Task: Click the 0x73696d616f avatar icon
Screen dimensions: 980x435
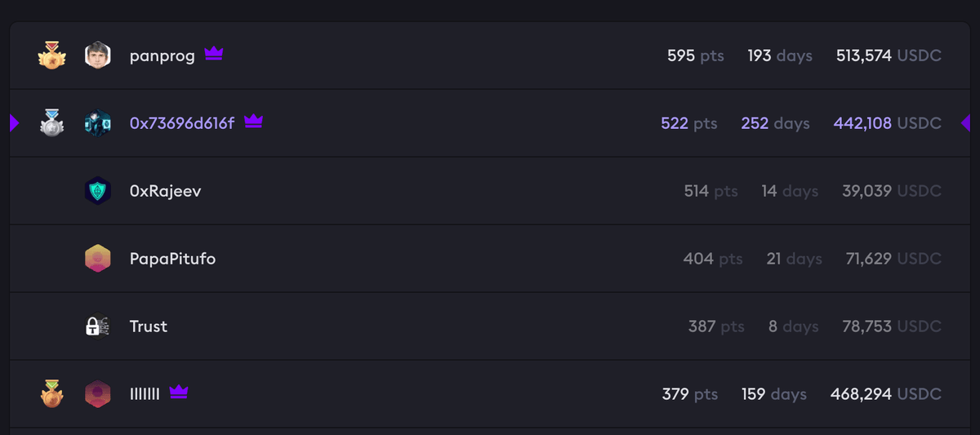Action: point(97,123)
